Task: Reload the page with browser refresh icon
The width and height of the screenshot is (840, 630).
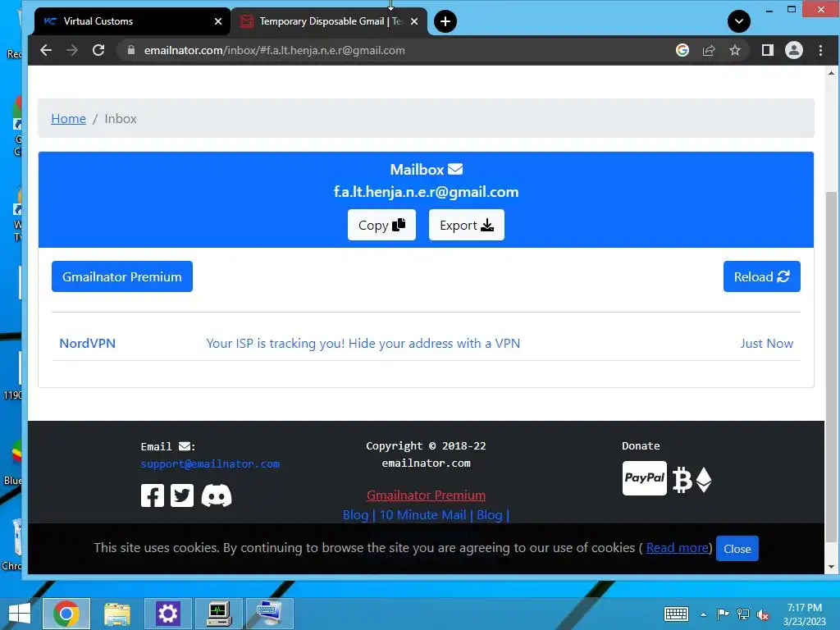Action: pos(98,50)
